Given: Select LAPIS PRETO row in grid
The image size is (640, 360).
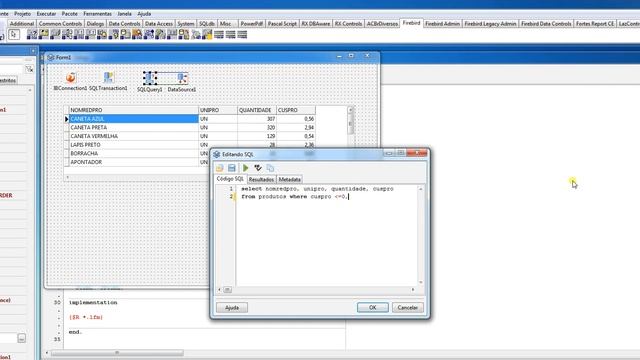Looking at the screenshot, I should [x=190, y=144].
